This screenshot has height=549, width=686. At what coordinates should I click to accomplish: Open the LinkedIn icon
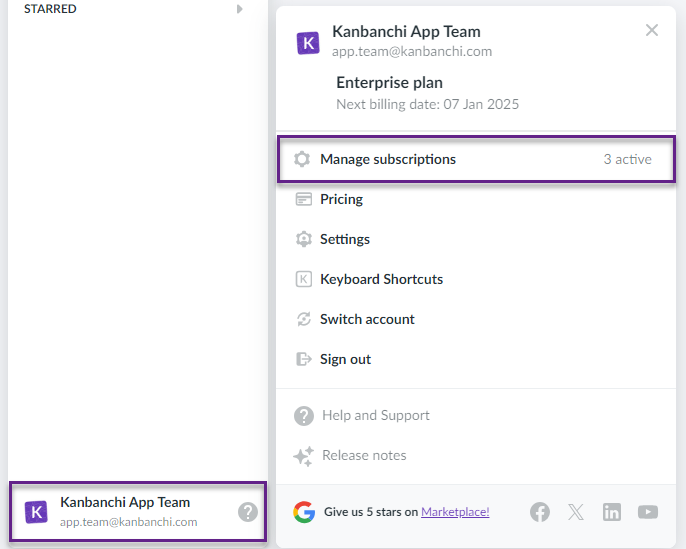click(612, 512)
